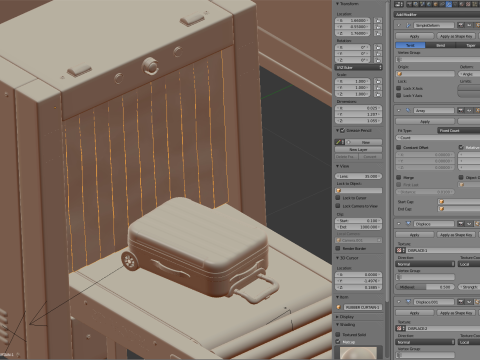Expand the Array modifier panel arrow

399,110
